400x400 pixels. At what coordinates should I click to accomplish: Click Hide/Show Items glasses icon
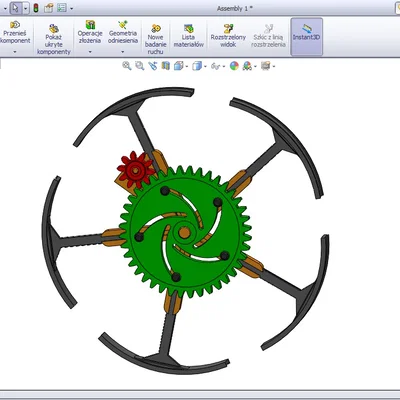(x=215, y=66)
